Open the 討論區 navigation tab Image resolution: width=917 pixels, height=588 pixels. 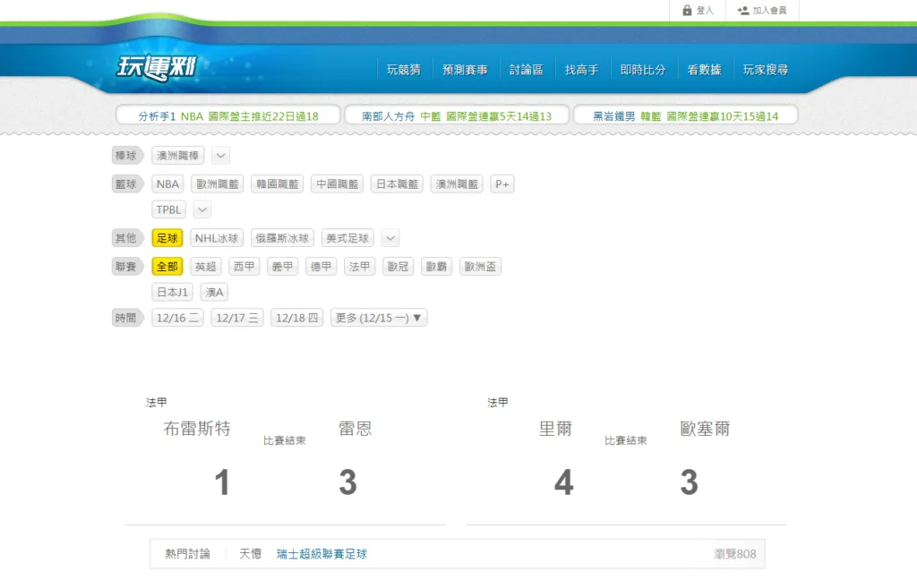click(x=526, y=70)
